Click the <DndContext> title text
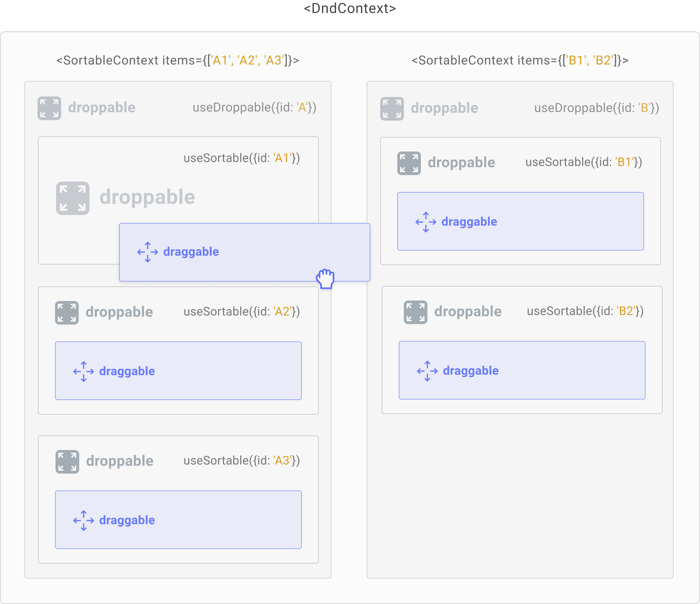The image size is (700, 604). point(350,8)
